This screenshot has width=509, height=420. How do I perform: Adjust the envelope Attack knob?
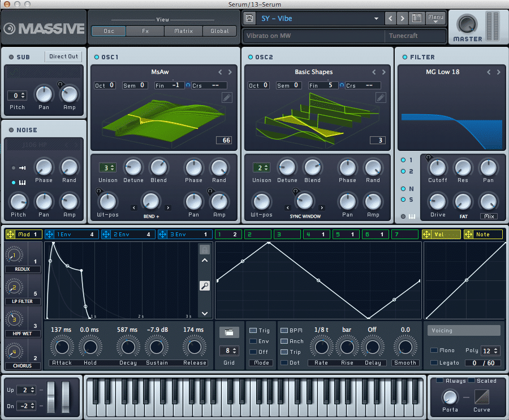pos(62,347)
